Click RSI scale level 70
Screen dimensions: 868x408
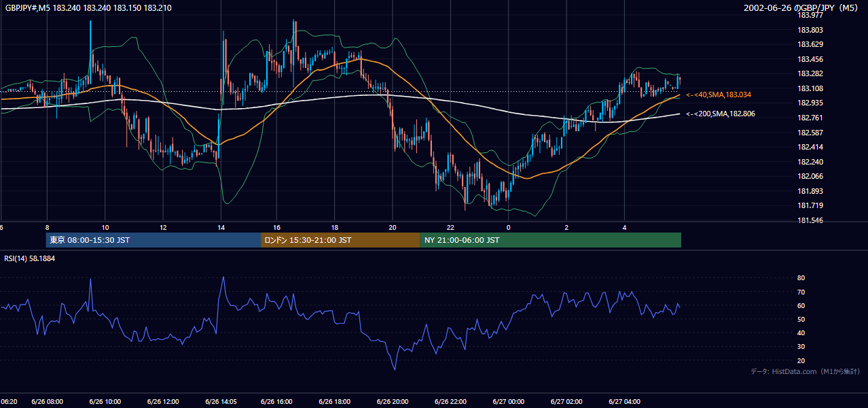pyautogui.click(x=801, y=292)
